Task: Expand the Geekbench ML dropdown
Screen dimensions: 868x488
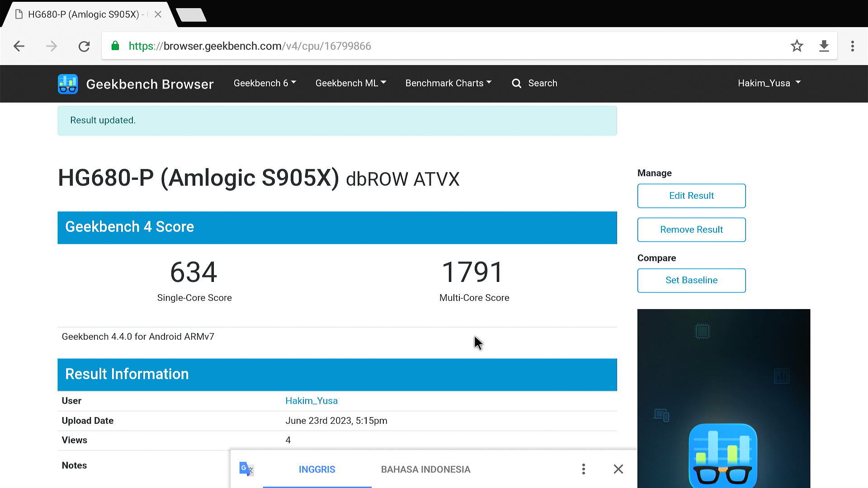Action: click(351, 83)
